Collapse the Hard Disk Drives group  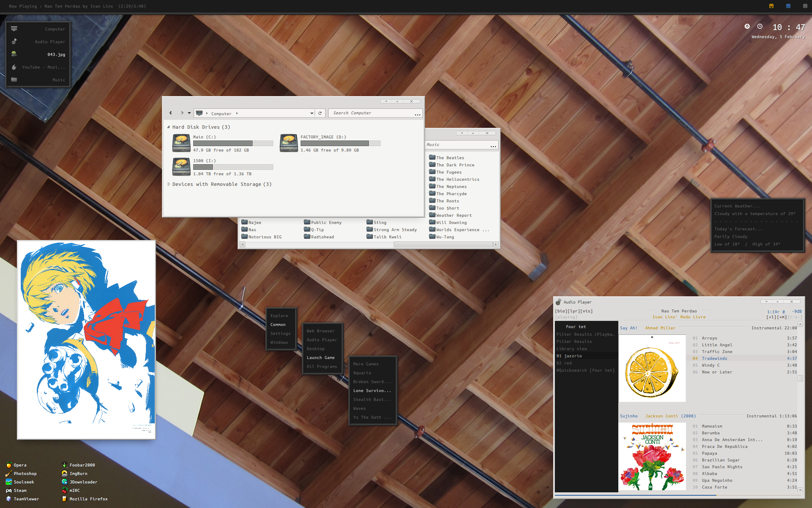[169, 127]
